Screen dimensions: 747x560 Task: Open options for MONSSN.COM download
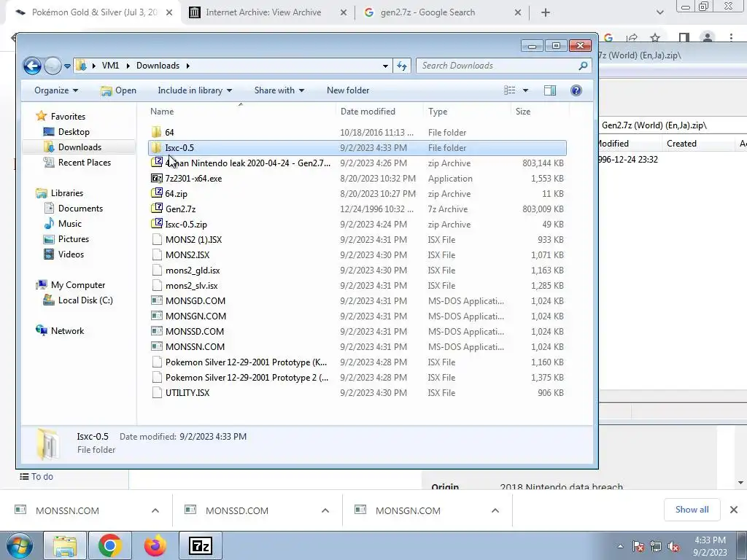pyautogui.click(x=155, y=510)
